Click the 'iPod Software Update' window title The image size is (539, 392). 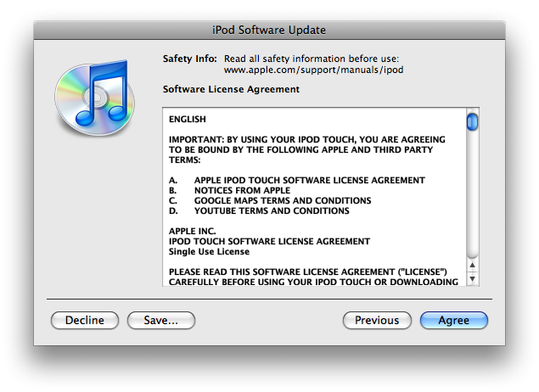pyautogui.click(x=269, y=31)
